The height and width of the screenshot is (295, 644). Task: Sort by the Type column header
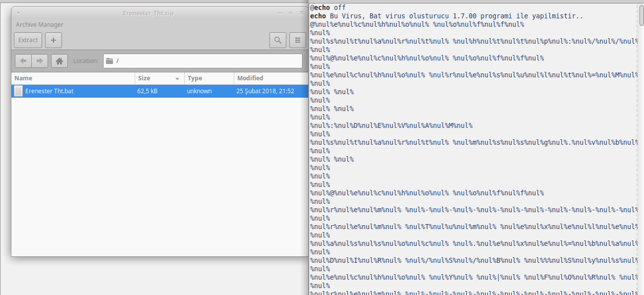(209, 78)
